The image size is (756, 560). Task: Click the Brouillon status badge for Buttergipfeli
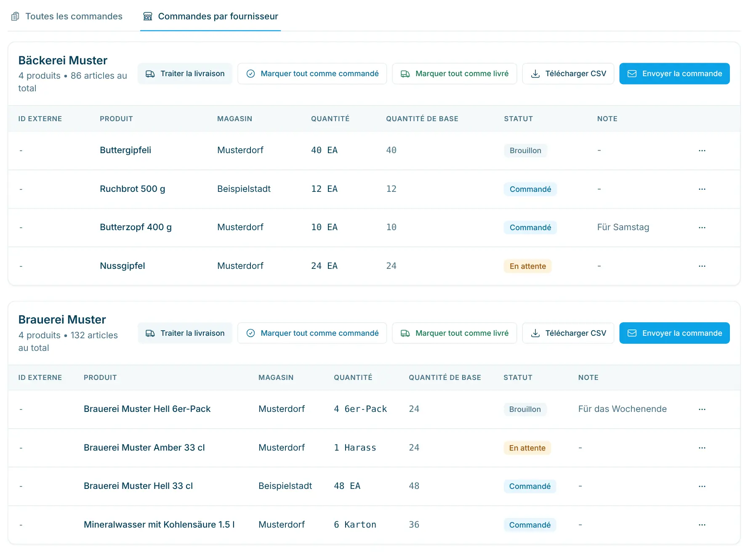point(525,151)
